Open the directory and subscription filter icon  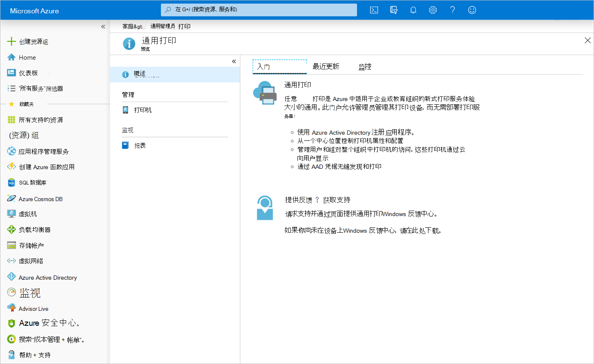[x=394, y=10]
